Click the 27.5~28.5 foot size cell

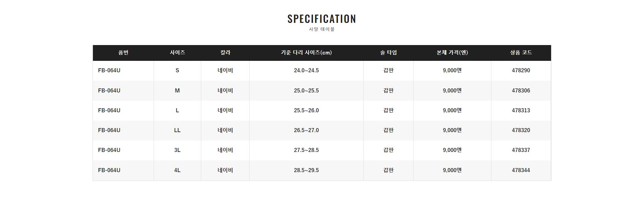(306, 150)
